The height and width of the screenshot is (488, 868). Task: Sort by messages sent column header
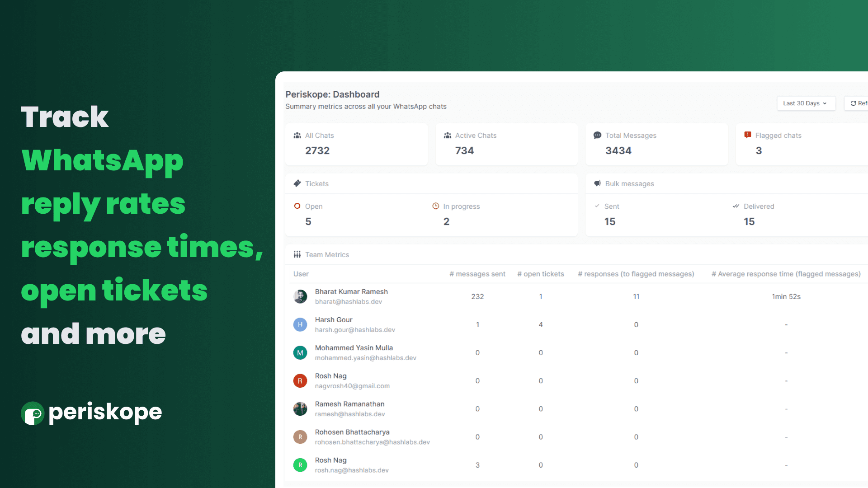click(477, 274)
